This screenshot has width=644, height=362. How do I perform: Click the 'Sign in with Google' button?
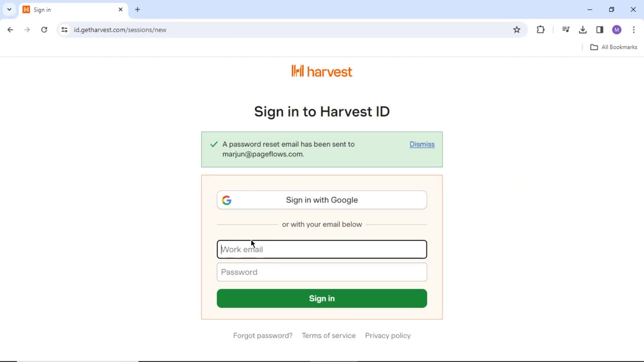point(322,200)
